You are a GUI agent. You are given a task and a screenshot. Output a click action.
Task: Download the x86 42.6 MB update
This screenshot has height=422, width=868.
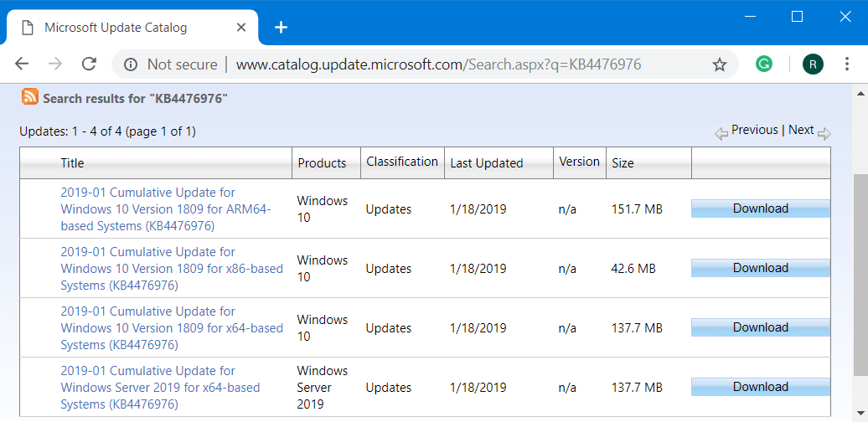(761, 268)
